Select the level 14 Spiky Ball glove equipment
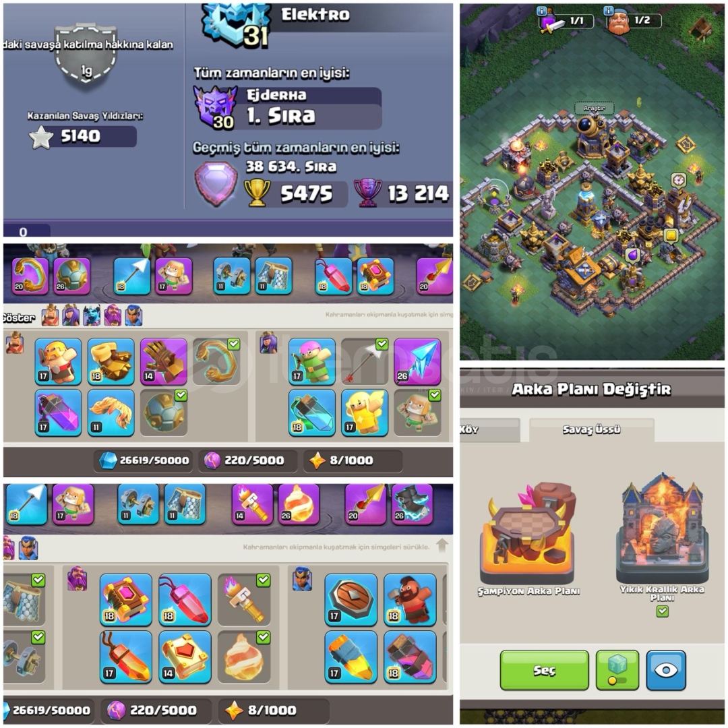This screenshot has width=728, height=728. [163, 361]
